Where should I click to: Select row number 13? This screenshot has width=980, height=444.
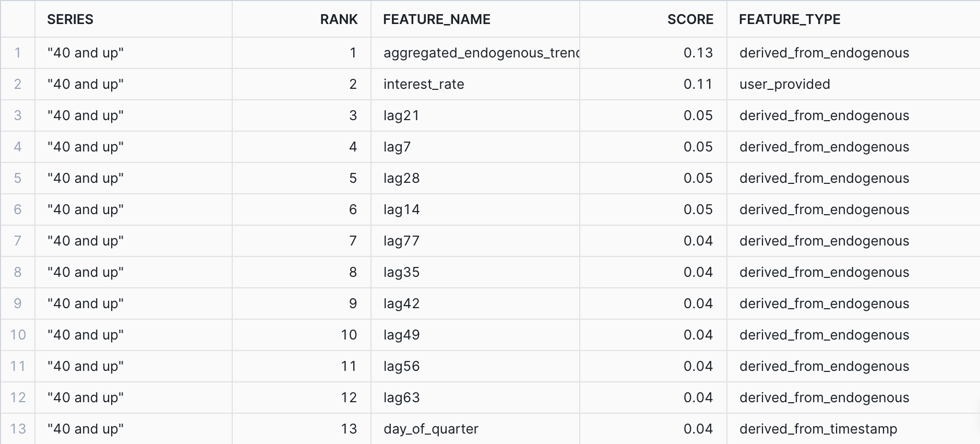tap(18, 429)
